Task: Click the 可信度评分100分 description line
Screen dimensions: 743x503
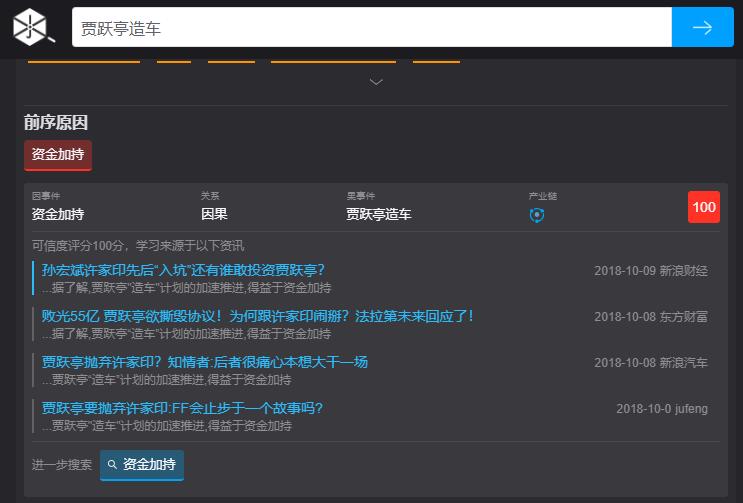Action: point(138,246)
